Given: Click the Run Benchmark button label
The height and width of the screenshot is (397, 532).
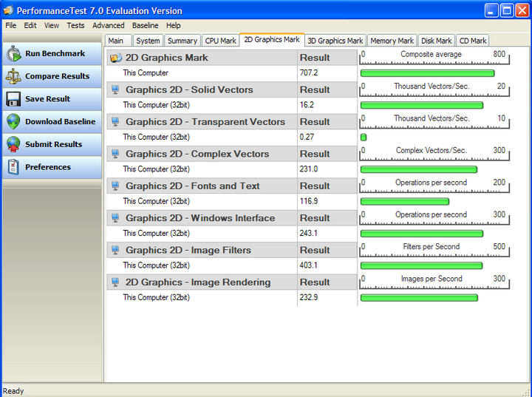Looking at the screenshot, I should click(x=55, y=54).
